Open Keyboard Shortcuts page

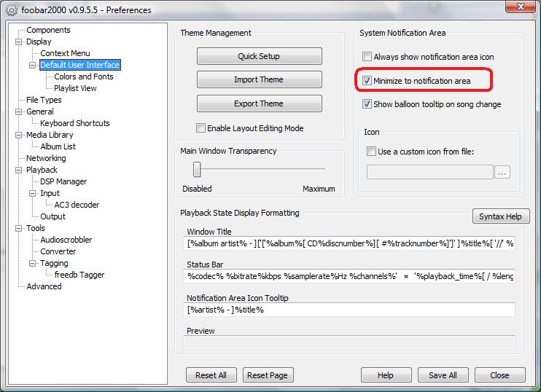(75, 123)
